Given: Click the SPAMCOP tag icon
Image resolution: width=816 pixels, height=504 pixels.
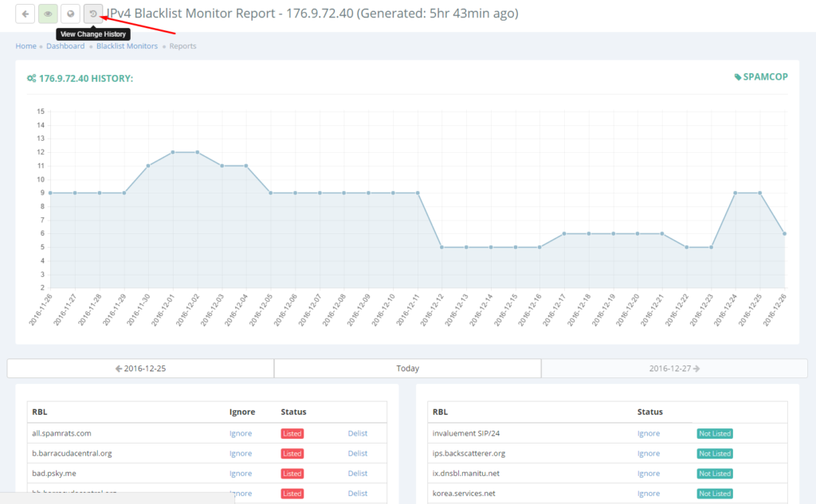Looking at the screenshot, I should [x=736, y=76].
